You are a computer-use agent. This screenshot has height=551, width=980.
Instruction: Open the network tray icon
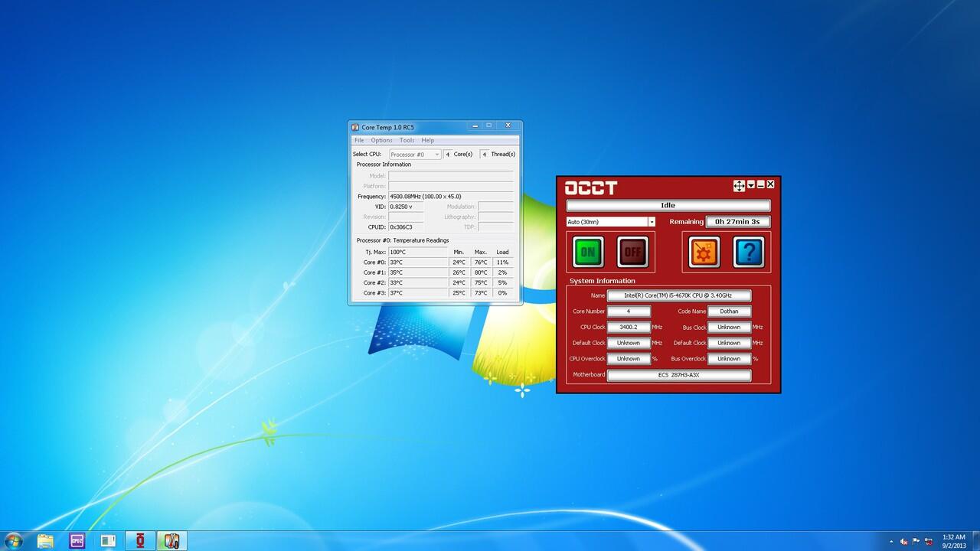[x=928, y=542]
